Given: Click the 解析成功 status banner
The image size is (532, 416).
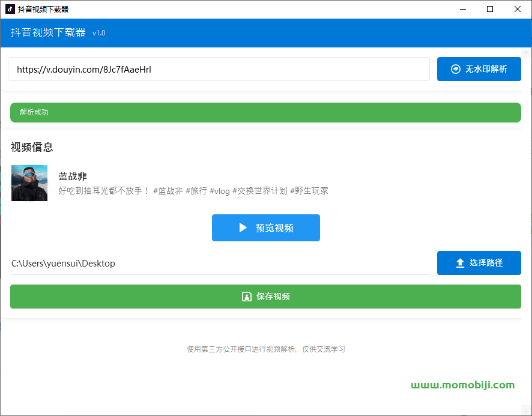Looking at the screenshot, I should 265,112.
